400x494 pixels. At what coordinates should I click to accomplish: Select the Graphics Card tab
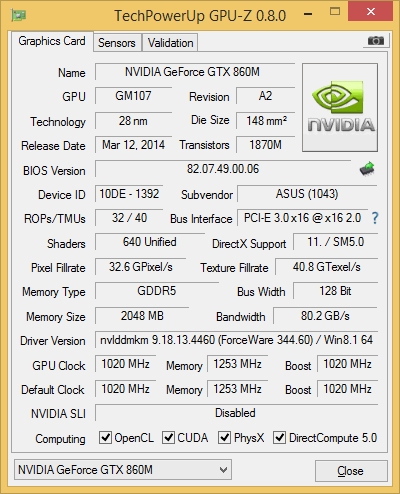click(52, 41)
